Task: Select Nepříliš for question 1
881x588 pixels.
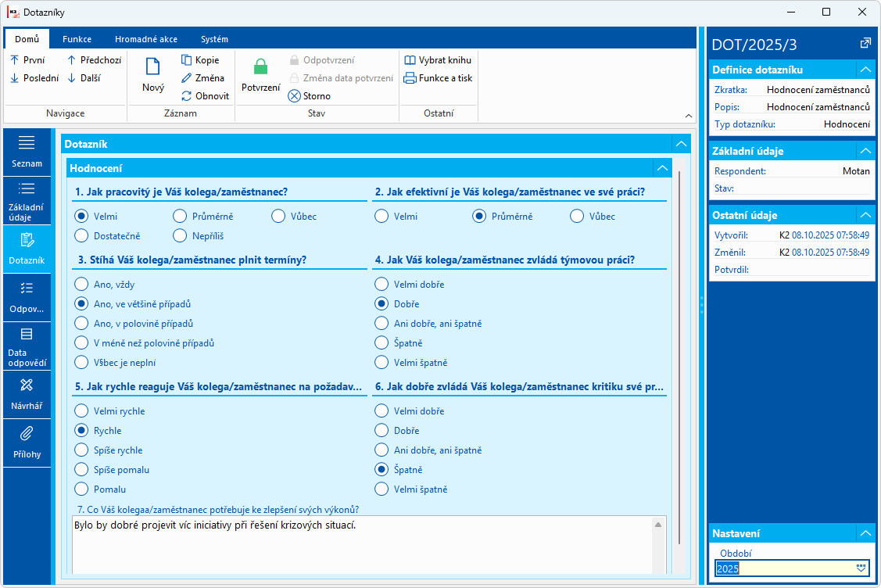Action: (180, 235)
